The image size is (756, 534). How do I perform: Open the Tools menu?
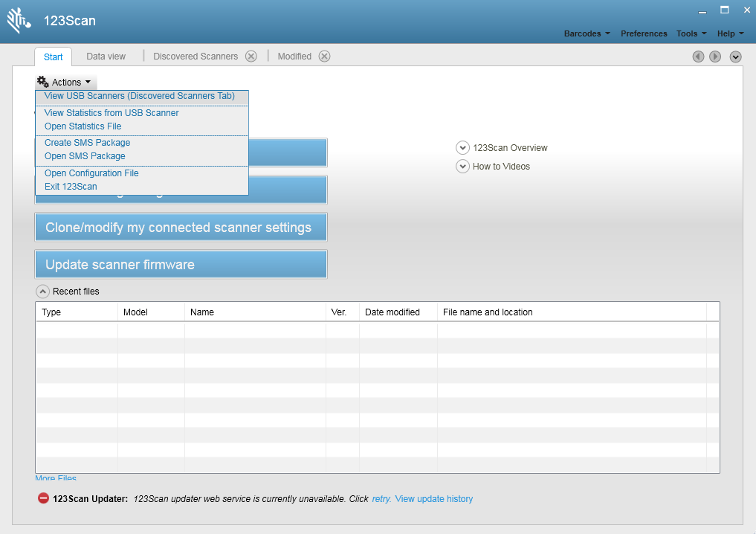coord(691,33)
